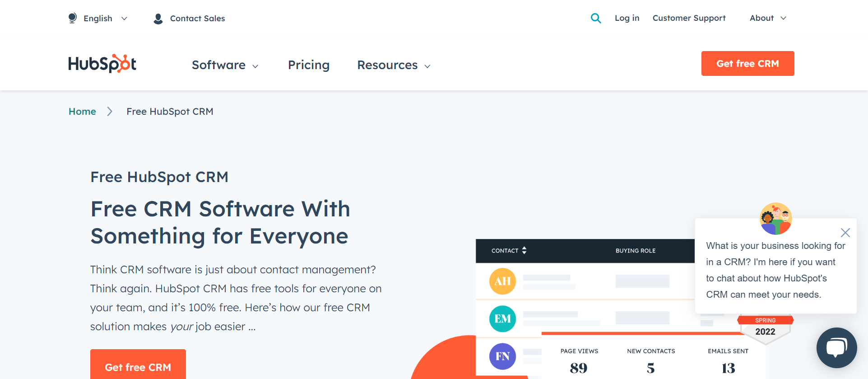This screenshot has width=868, height=379.
Task: Click Free HubSpot CRM breadcrumb text
Action: click(x=170, y=112)
